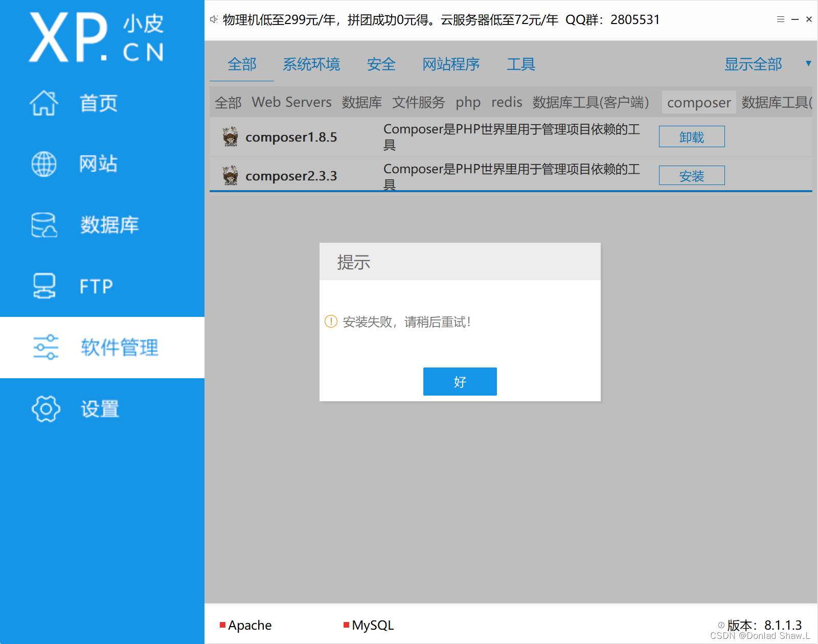Click the 安装失败 error message
This screenshot has width=818, height=644.
(x=406, y=322)
